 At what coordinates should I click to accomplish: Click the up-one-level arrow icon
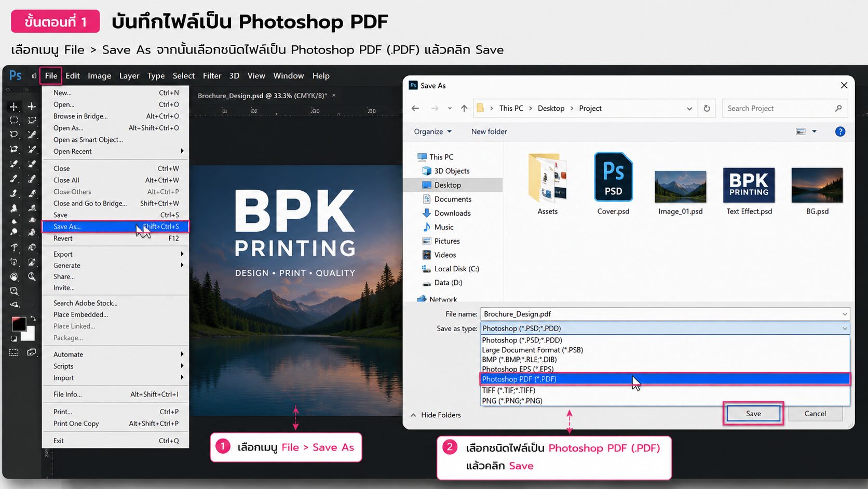pyautogui.click(x=464, y=109)
